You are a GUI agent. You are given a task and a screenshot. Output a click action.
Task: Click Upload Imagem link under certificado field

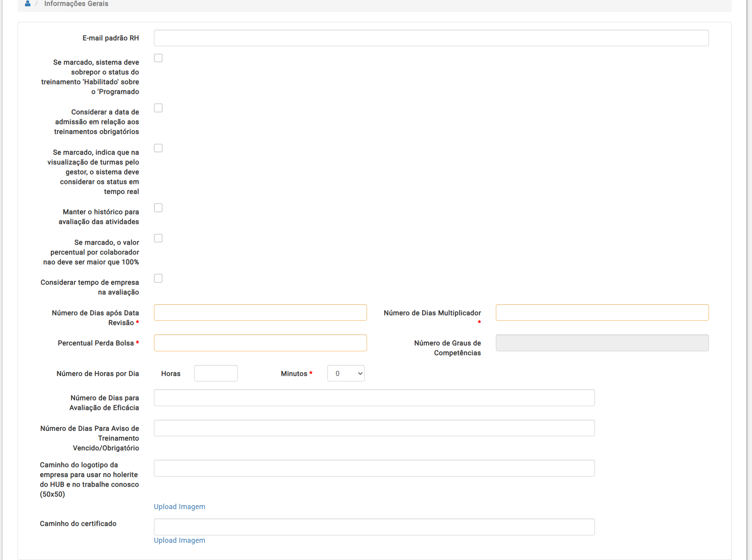pyautogui.click(x=179, y=540)
